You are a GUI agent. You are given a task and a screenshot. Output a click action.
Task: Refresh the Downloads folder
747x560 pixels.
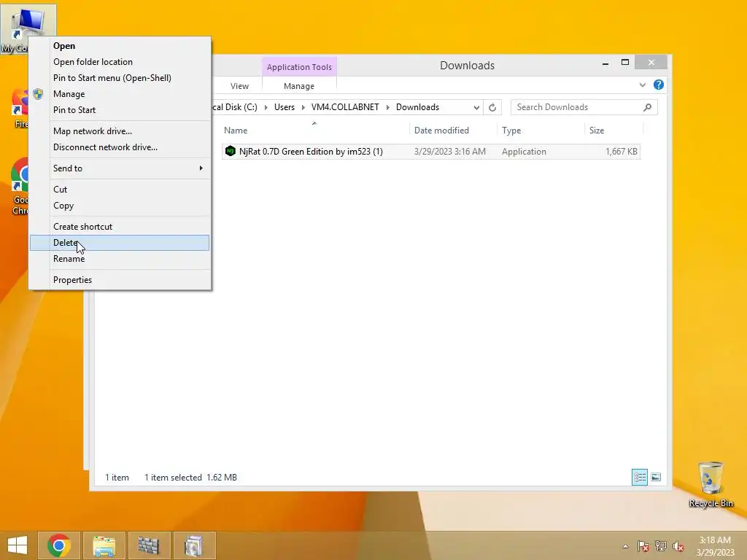point(492,108)
